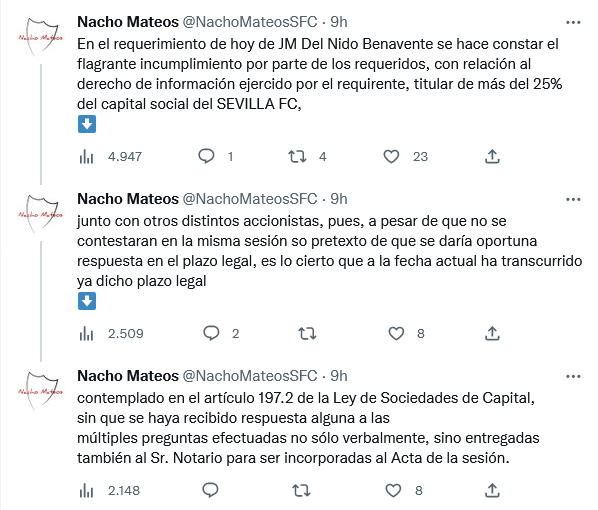Image resolution: width=598 pixels, height=510 pixels.
Task: Open @NachoMateosSFC handle in the first tweet
Action: tap(250, 22)
